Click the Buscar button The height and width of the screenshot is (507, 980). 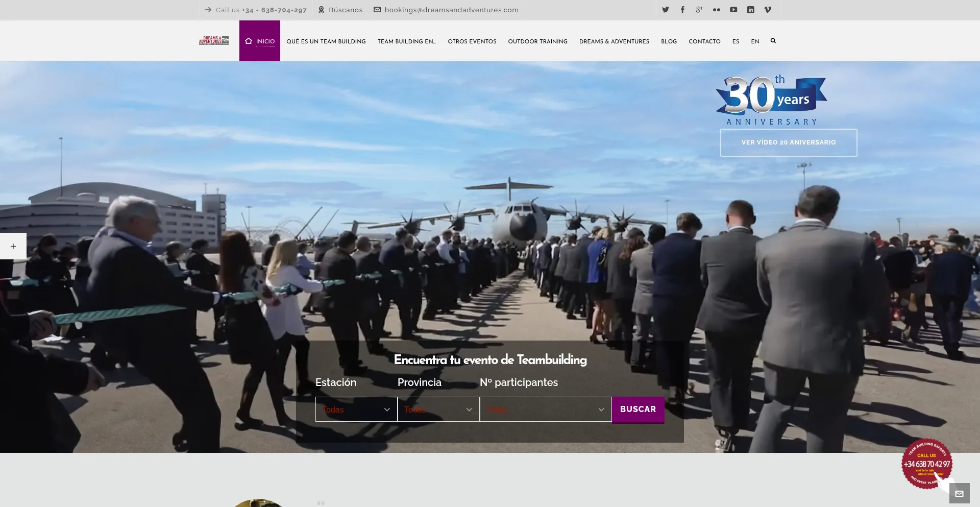click(x=638, y=409)
